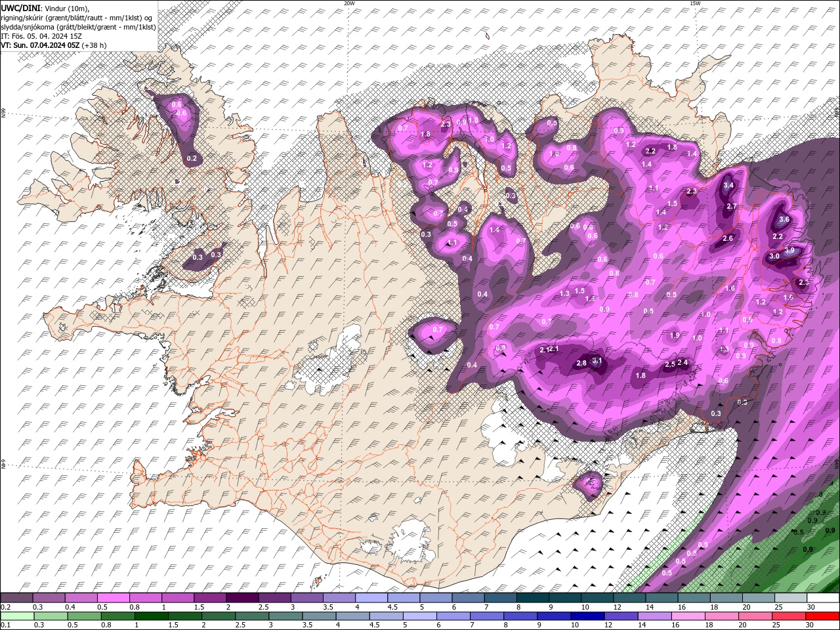This screenshot has height=630, width=840.
Task: Click the upper legend swatch between 2.5 and 3
Action: point(274,598)
